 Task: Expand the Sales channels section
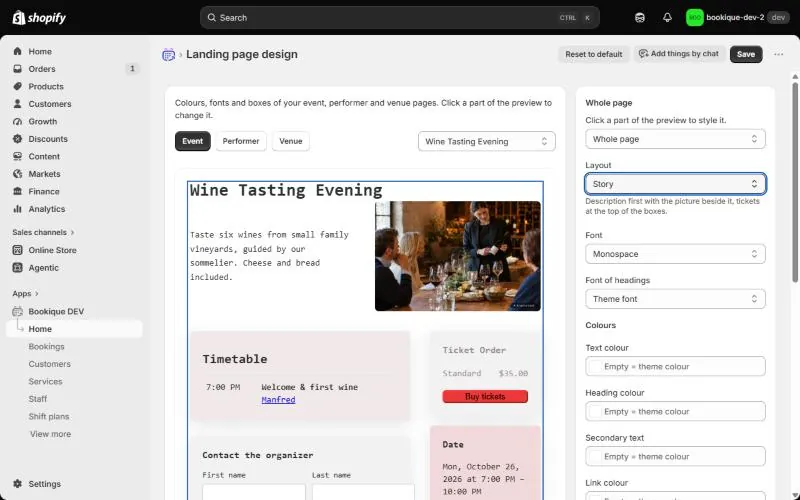pos(43,232)
